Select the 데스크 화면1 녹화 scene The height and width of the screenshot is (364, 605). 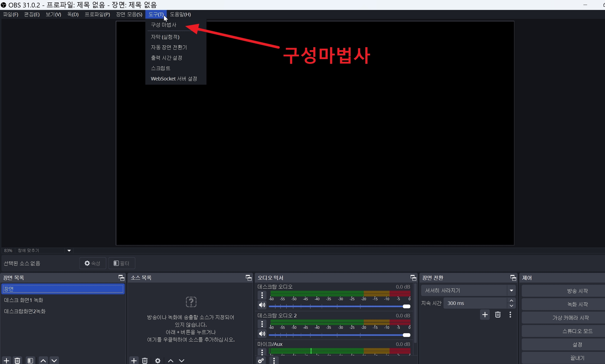click(x=23, y=300)
